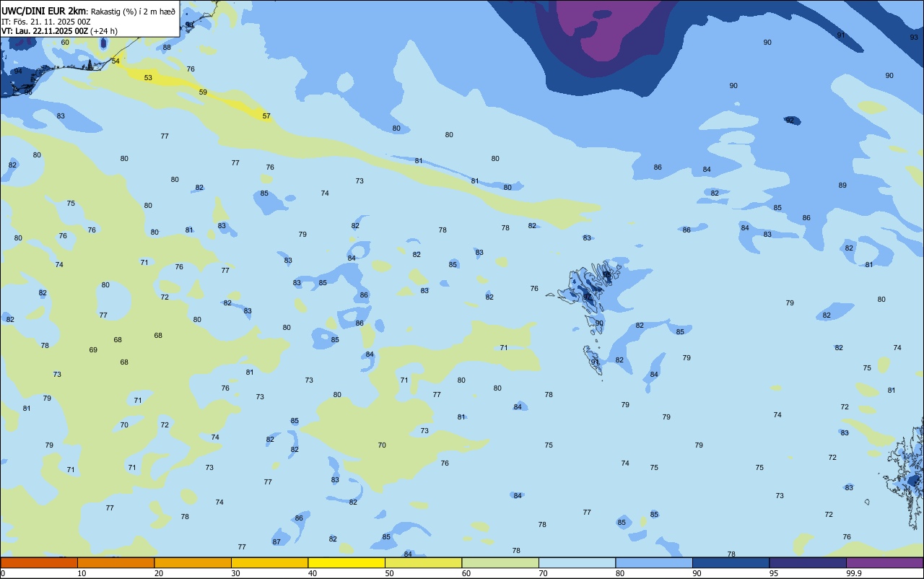Click the humidity value '53' on the yellow band
924x579 pixels.
coord(148,77)
